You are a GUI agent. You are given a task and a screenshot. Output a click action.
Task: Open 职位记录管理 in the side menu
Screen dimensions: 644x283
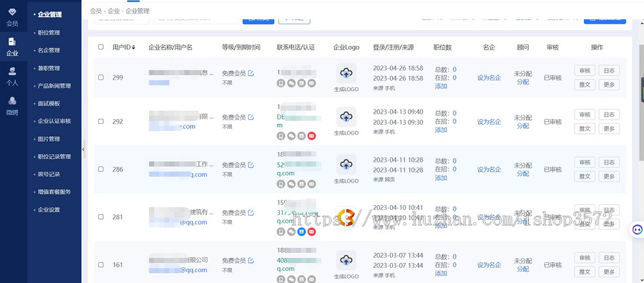[x=54, y=156]
